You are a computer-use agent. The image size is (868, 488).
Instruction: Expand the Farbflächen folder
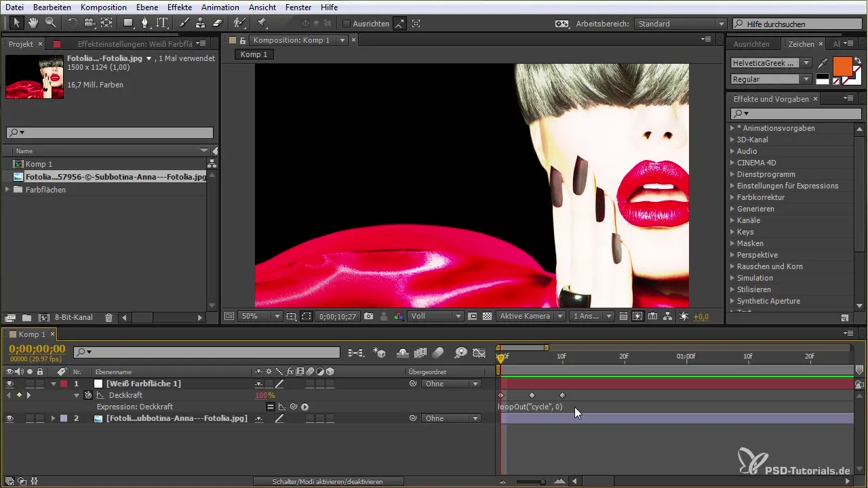[7, 190]
